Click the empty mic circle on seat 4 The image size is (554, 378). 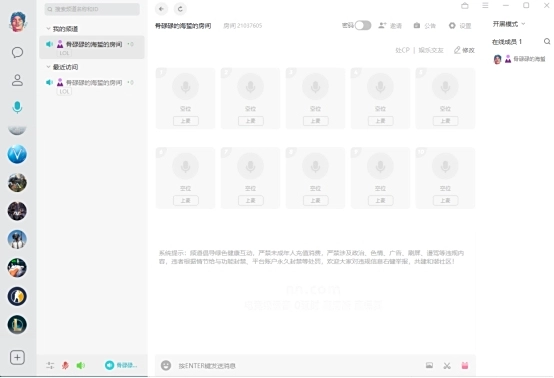click(381, 86)
